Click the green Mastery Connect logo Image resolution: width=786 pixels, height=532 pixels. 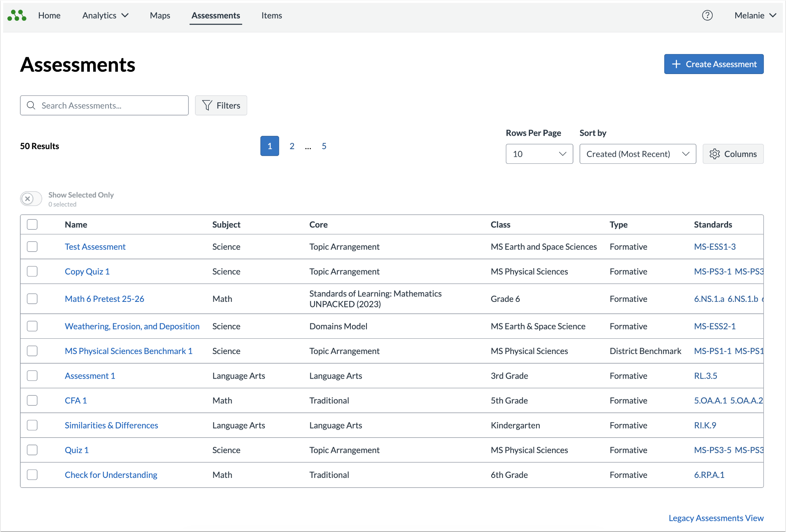click(x=17, y=15)
